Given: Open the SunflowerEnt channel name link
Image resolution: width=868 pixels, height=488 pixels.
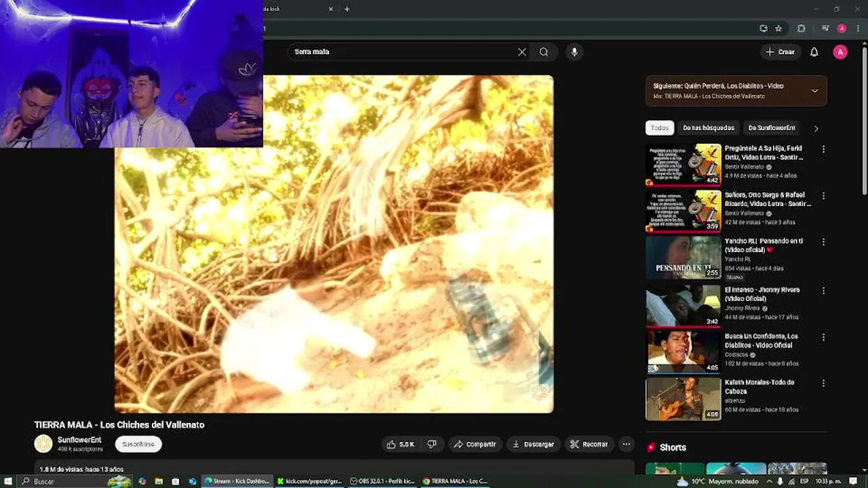Looking at the screenshot, I should [x=79, y=440].
